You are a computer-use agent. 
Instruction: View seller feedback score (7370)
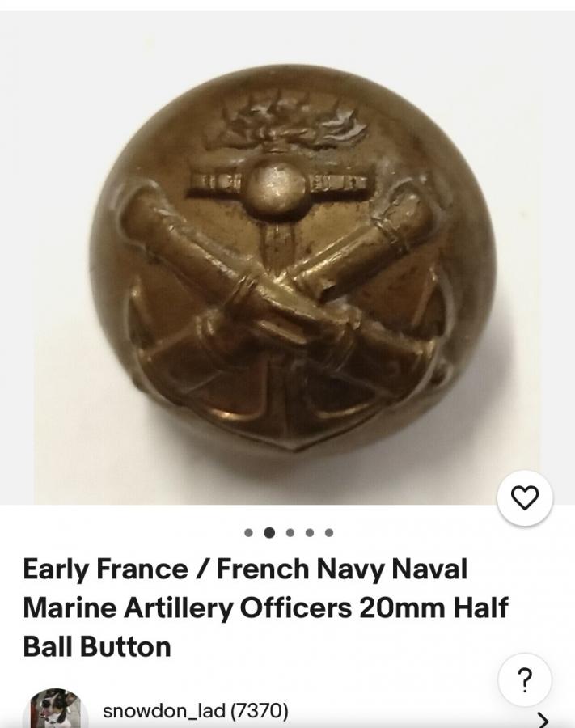point(259,710)
